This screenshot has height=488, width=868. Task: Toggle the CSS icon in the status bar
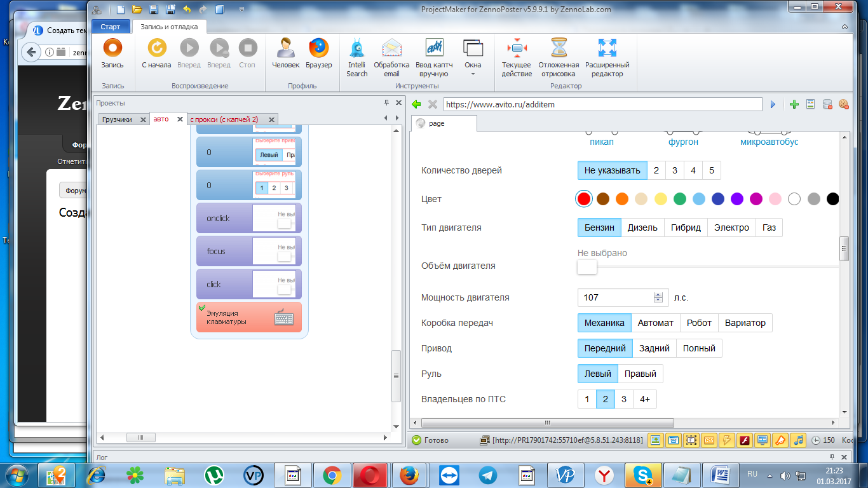click(709, 440)
